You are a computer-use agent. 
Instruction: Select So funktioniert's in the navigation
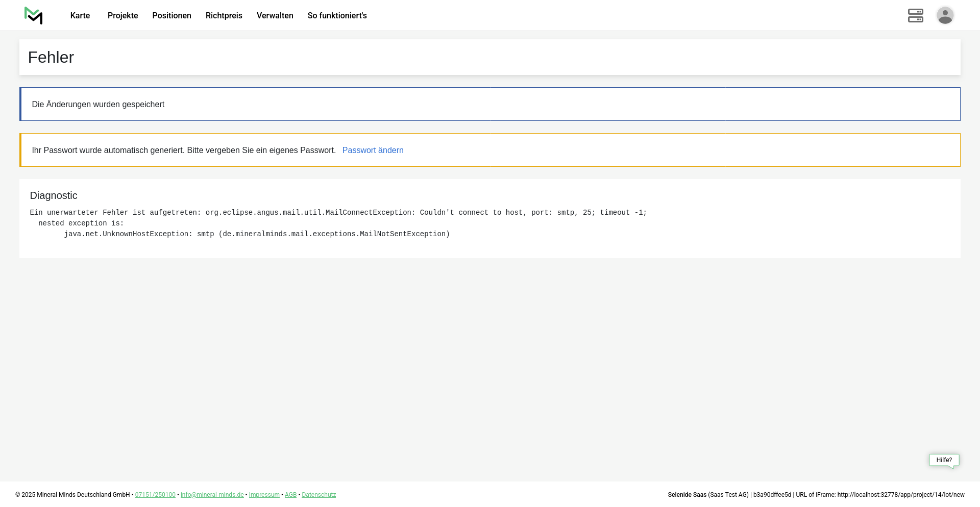337,16
